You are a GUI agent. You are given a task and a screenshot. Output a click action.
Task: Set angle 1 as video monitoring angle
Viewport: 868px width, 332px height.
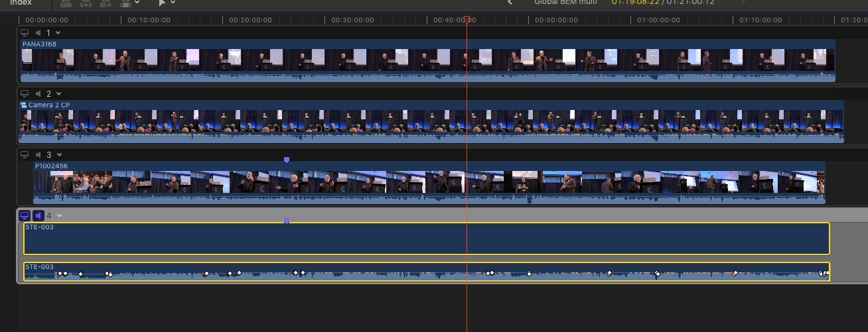tap(25, 33)
